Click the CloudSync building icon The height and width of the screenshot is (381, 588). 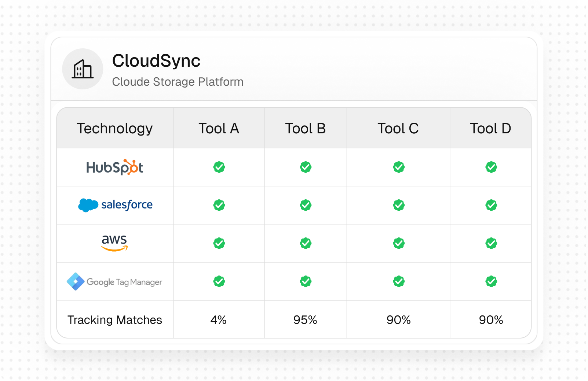pos(83,69)
